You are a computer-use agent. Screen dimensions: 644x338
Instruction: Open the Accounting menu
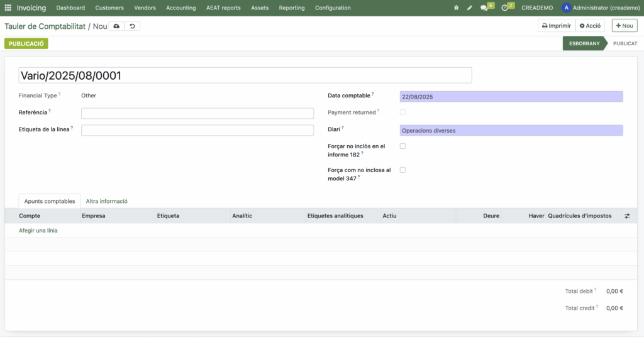point(180,8)
